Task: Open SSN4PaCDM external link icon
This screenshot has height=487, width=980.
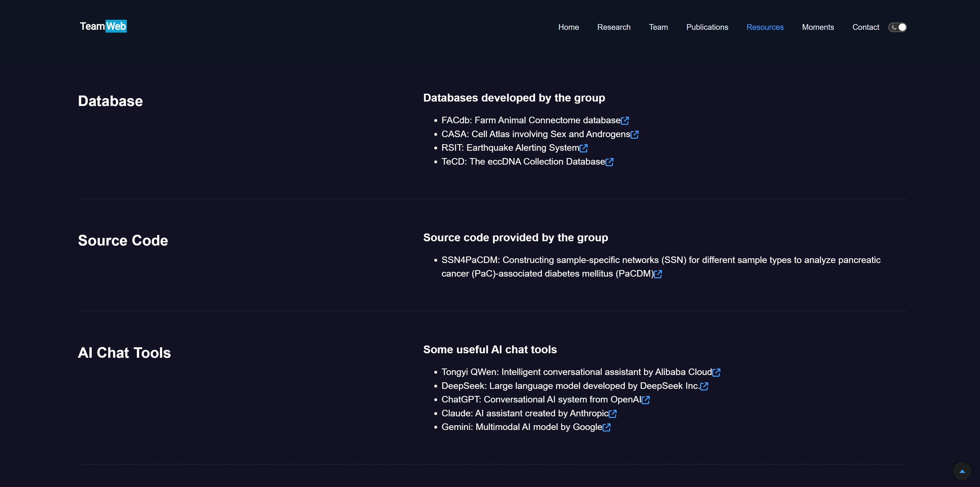Action: point(658,274)
